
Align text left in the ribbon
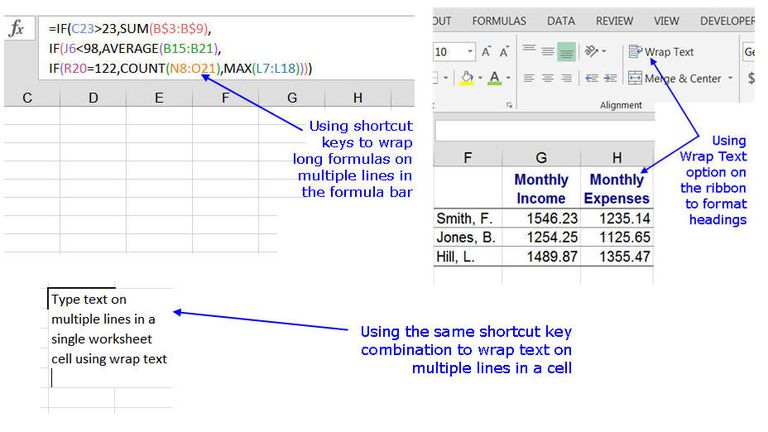click(x=529, y=78)
